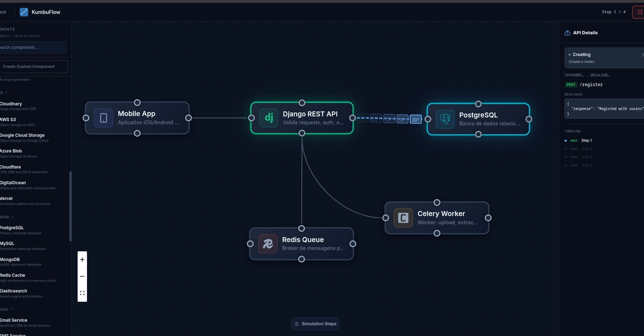Screen dimensions: 644x336
Task: Click the Redis Queue node's icon
Action: (x=267, y=244)
